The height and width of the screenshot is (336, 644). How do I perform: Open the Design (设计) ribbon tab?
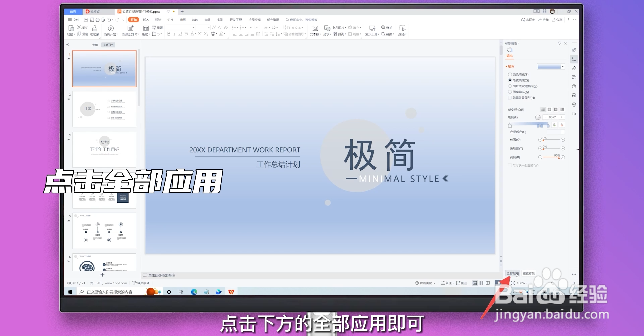tap(158, 20)
